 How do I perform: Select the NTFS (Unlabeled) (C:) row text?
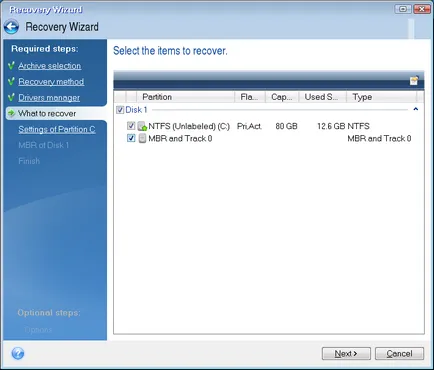pos(189,126)
